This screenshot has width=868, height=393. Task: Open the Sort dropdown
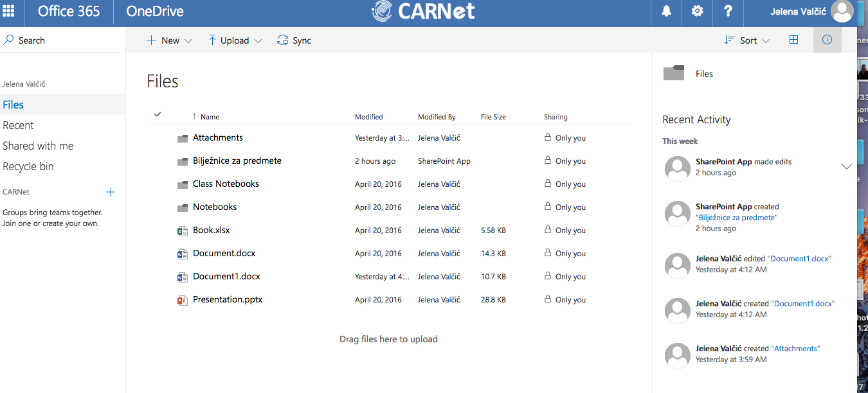pyautogui.click(x=747, y=40)
